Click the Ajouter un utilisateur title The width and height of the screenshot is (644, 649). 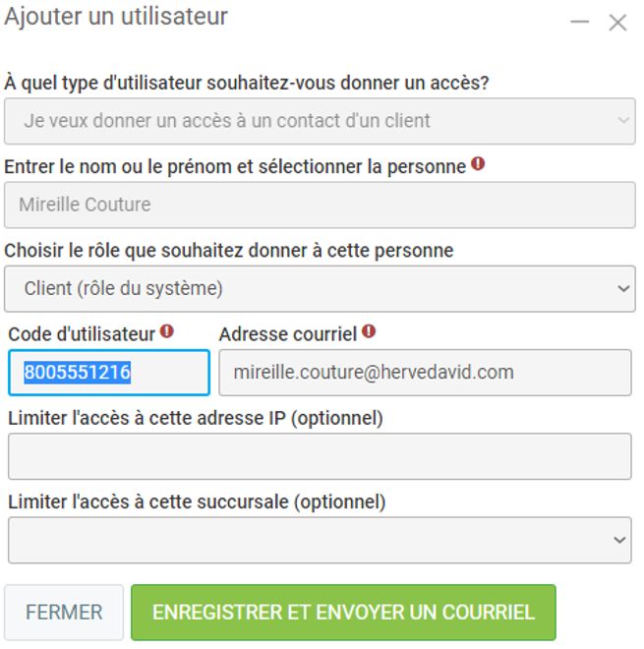coord(116,17)
